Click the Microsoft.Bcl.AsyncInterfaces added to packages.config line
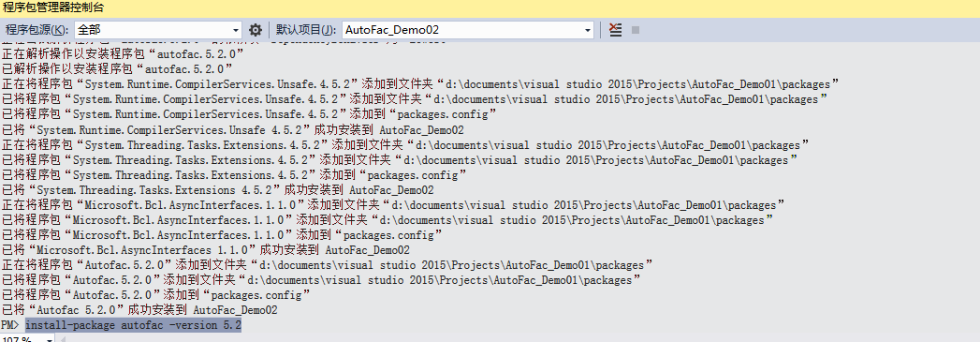Viewport: 980px width, 342px height. coord(223,235)
